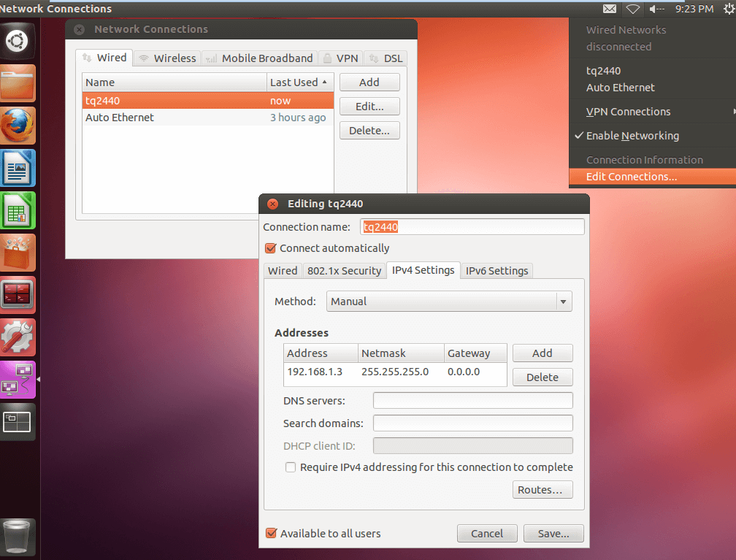
Task: Open System Settings wrench icon
Action: pyautogui.click(x=18, y=337)
